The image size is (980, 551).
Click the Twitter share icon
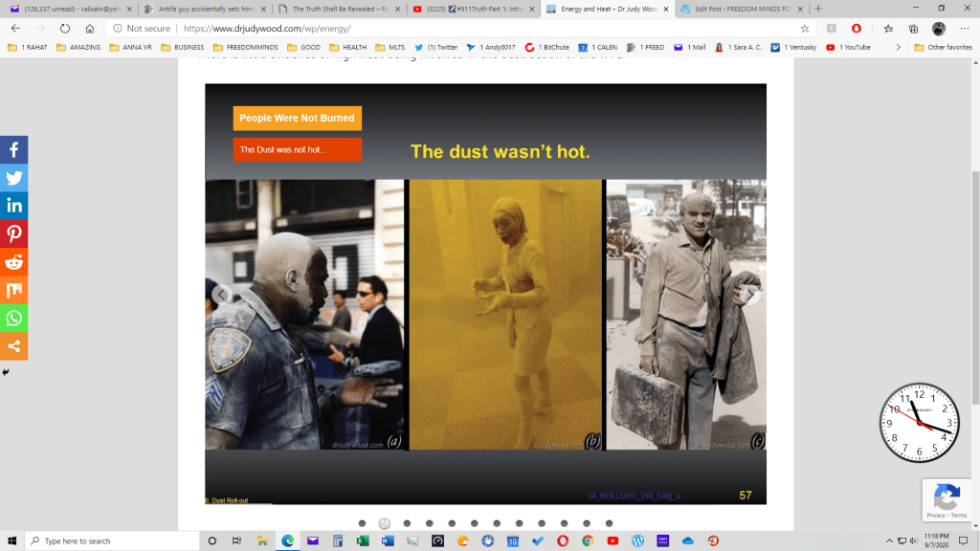[14, 178]
